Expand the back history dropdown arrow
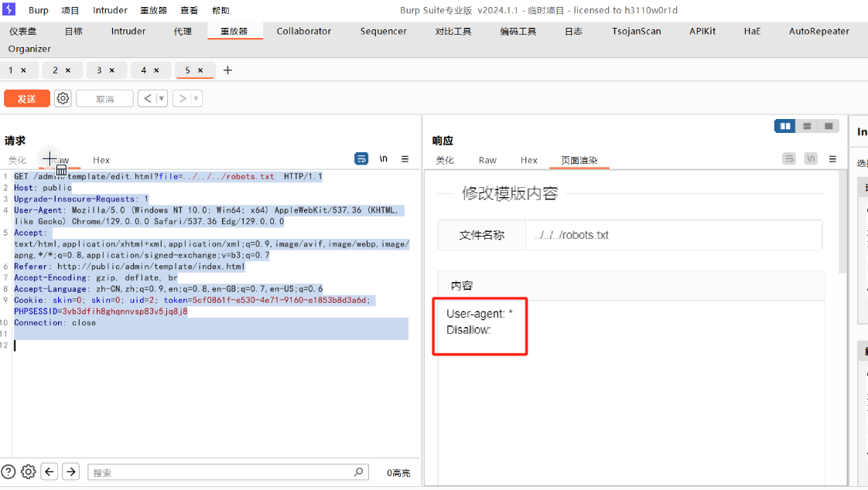This screenshot has width=868, height=490. pyautogui.click(x=162, y=98)
